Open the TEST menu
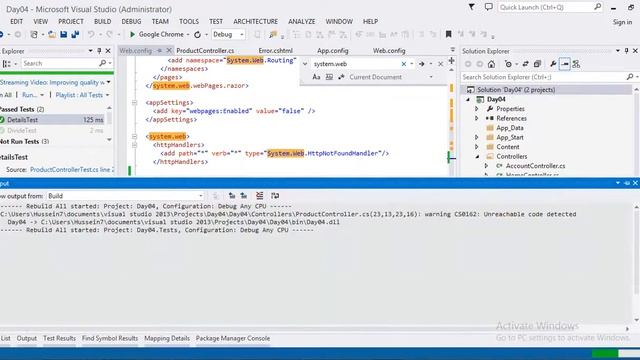The width and height of the screenshot is (640, 360). pos(216,22)
